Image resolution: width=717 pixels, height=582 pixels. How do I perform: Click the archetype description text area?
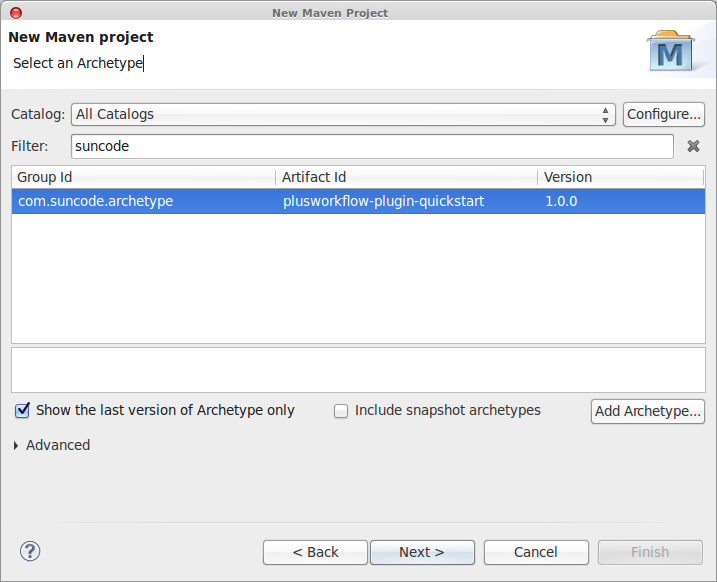358,370
